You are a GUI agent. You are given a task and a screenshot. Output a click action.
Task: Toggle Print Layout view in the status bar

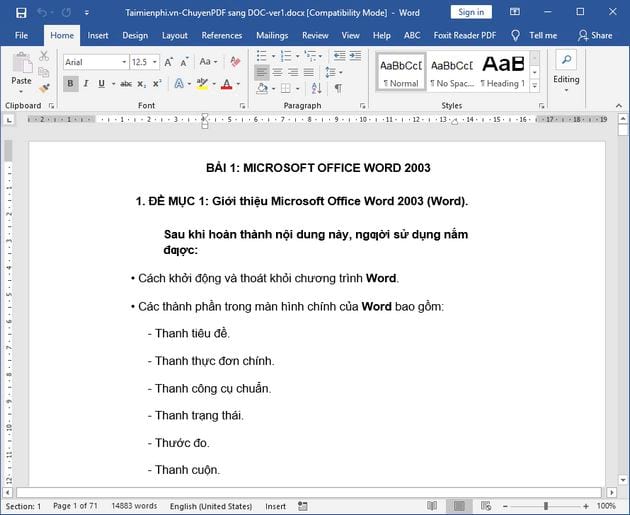point(459,506)
